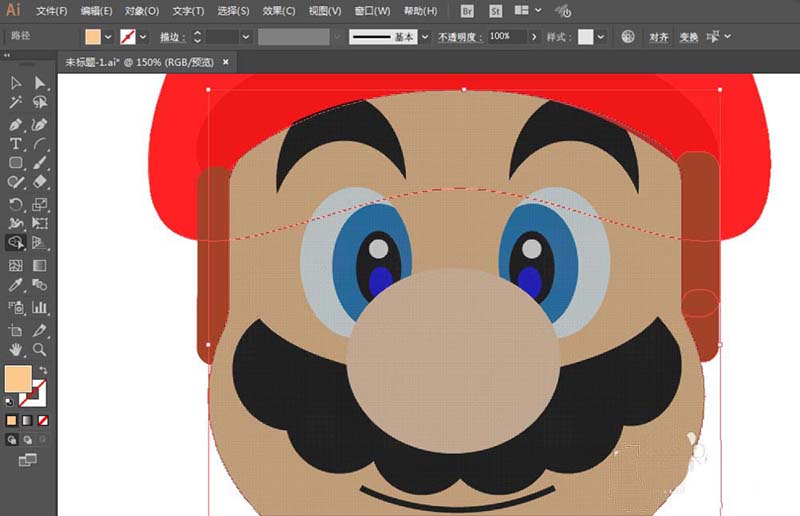800x516 pixels.
Task: Select the Scale tool
Action: 39,204
